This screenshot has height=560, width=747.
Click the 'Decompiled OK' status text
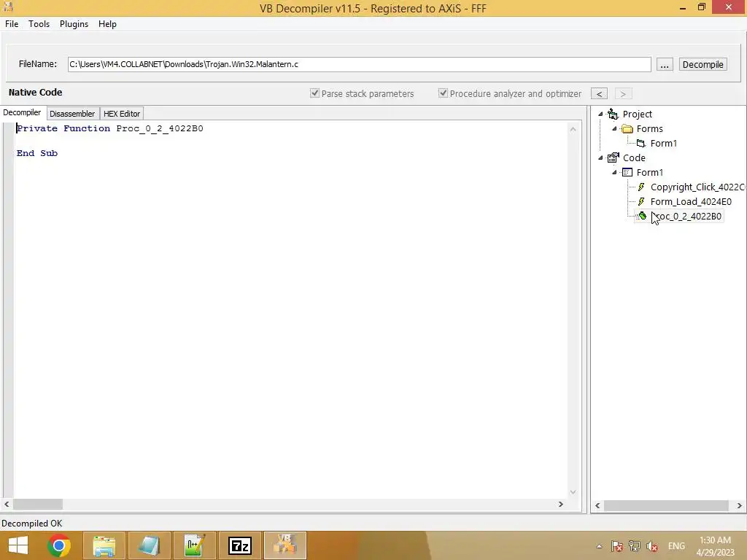pos(32,524)
